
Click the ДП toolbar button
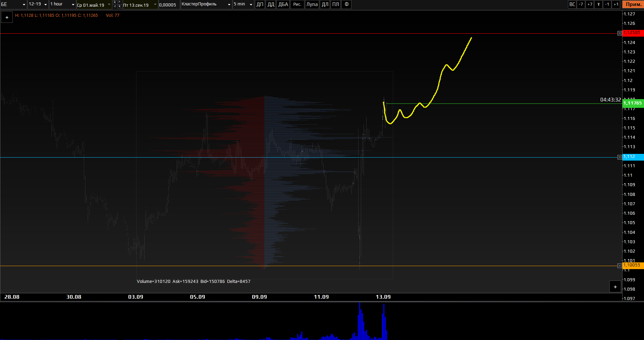tap(260, 4)
